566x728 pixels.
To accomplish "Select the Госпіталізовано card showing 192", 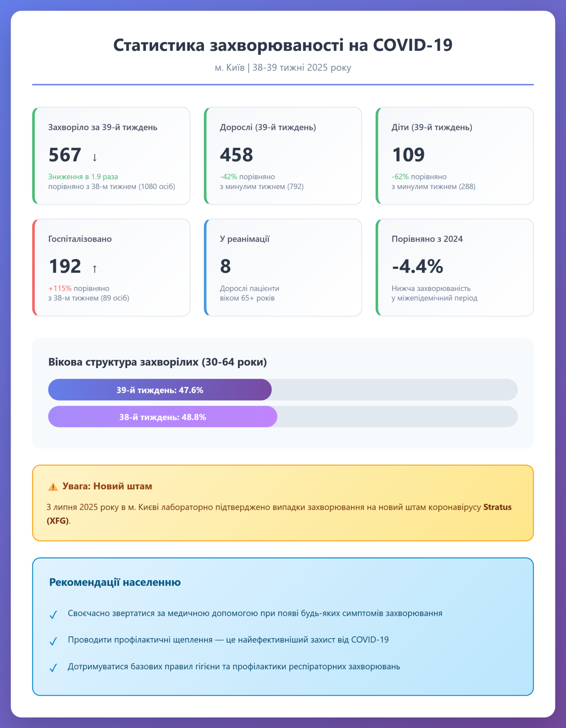I will coord(111,267).
